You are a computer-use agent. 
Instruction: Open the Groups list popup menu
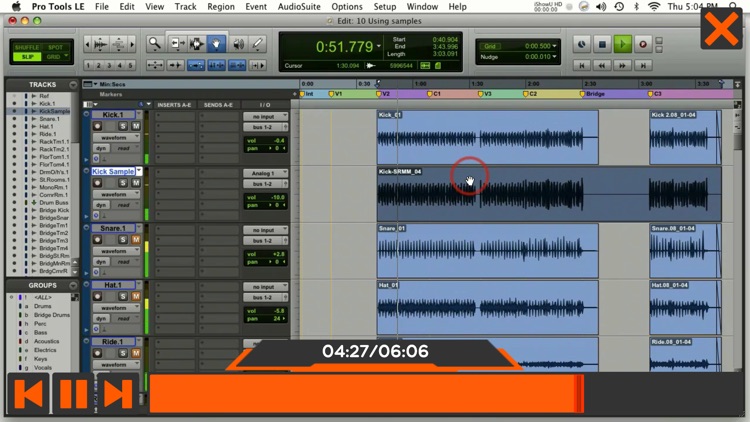(73, 286)
